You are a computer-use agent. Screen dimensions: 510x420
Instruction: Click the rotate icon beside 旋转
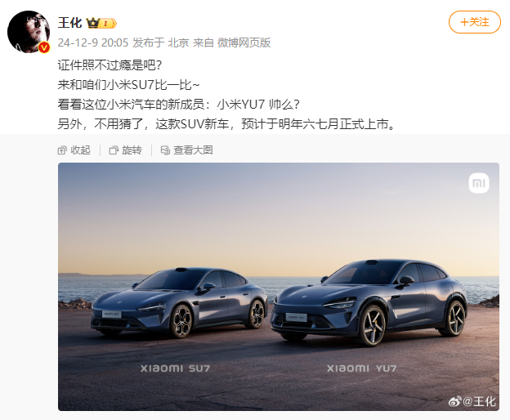(x=114, y=150)
